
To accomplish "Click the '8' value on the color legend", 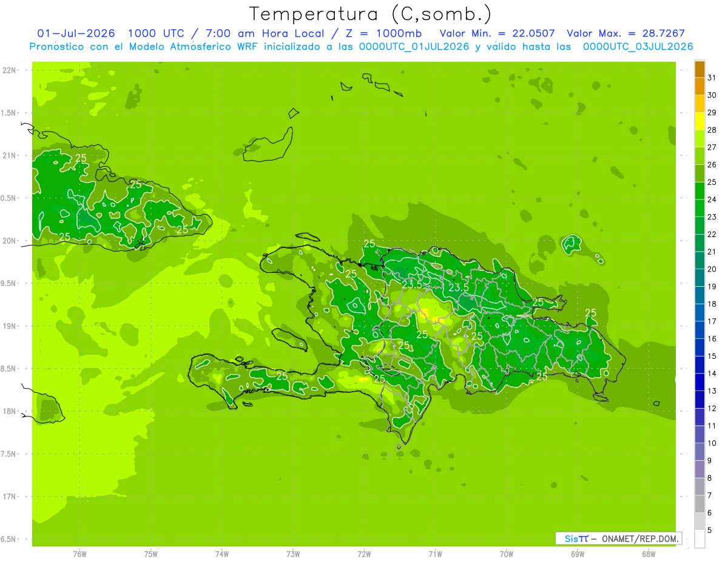I will pyautogui.click(x=710, y=478).
